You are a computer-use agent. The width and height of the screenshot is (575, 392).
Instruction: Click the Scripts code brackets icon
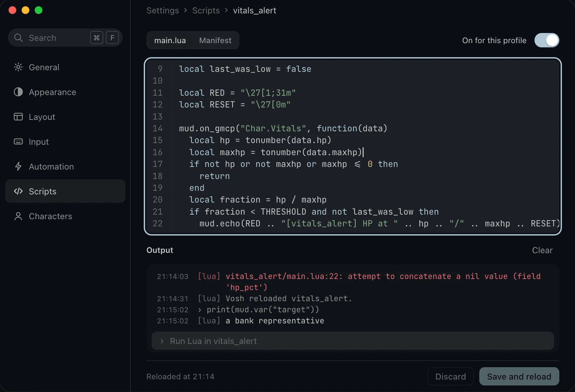click(18, 191)
